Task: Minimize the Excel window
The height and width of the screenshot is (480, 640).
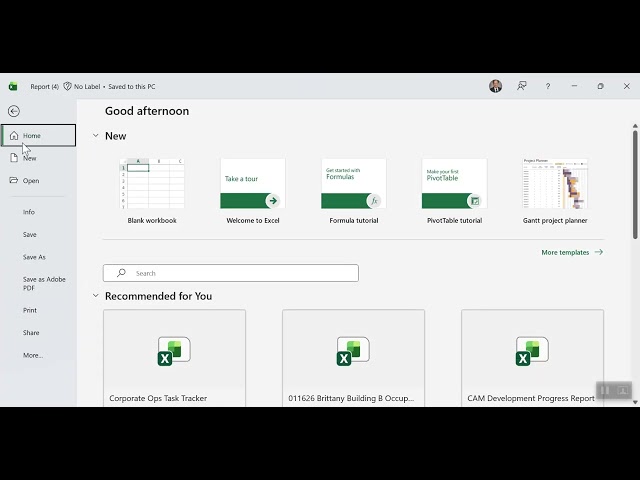Action: (x=574, y=86)
